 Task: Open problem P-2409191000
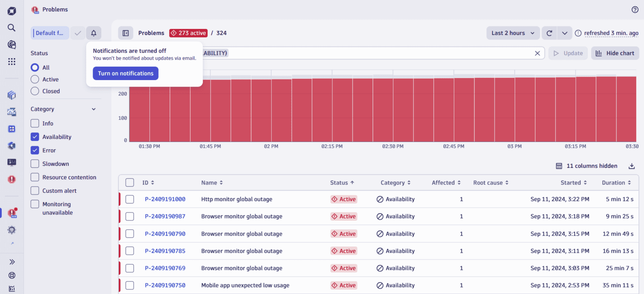[x=165, y=199]
